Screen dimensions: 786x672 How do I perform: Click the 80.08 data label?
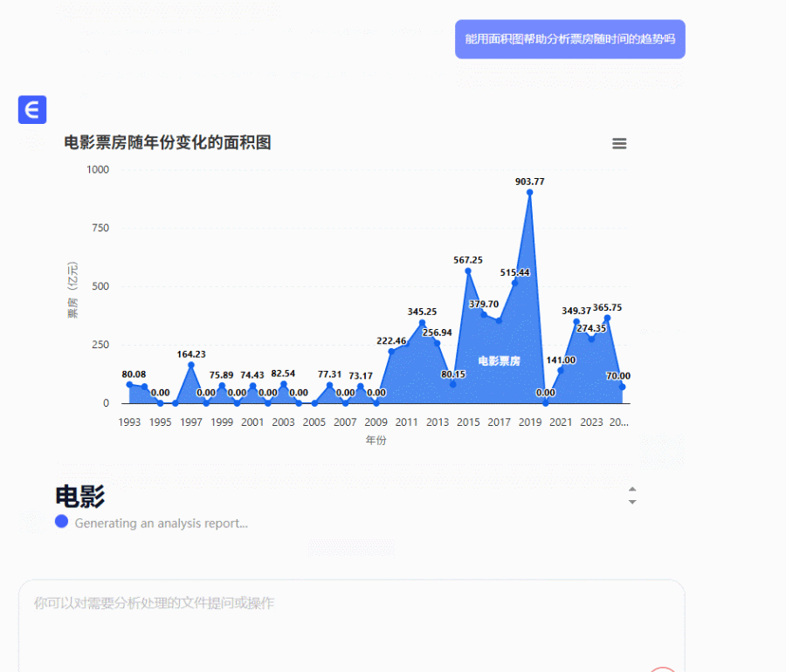134,374
